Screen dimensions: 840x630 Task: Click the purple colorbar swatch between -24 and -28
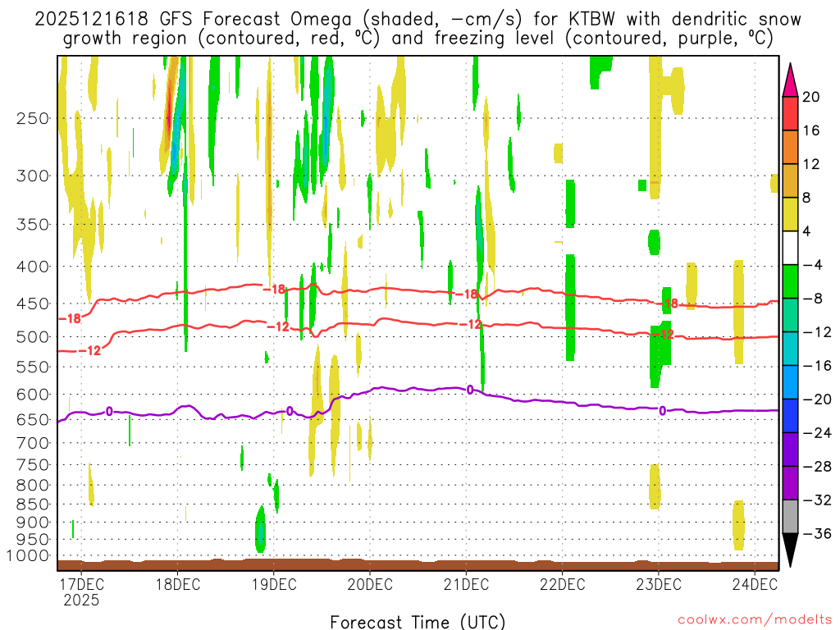pyautogui.click(x=790, y=450)
